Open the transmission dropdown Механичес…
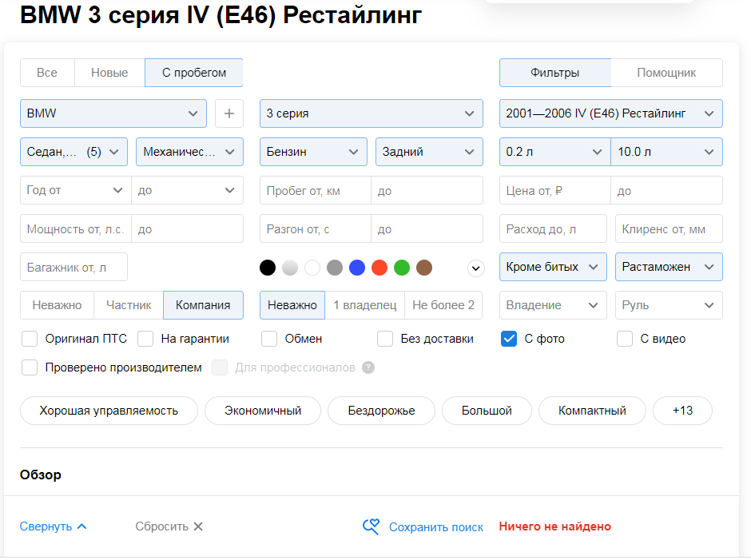This screenshot has height=560, width=751. tap(189, 152)
